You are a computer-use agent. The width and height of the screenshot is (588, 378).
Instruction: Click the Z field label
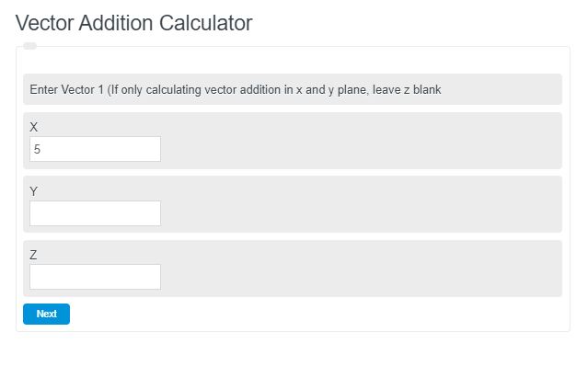click(34, 255)
